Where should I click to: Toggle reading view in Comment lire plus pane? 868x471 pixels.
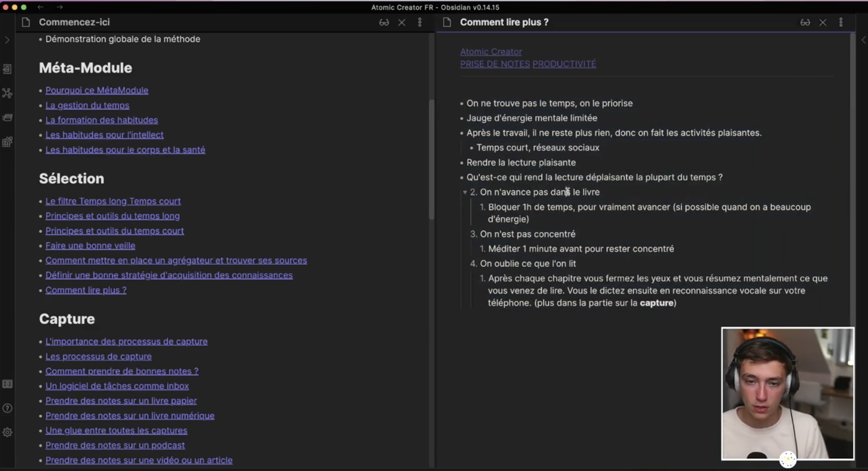[805, 23]
